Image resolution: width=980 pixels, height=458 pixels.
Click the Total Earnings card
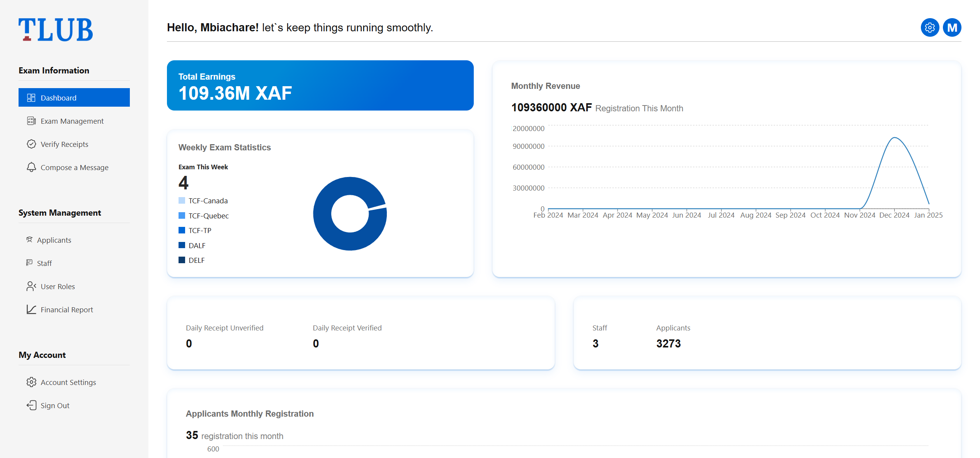[320, 85]
